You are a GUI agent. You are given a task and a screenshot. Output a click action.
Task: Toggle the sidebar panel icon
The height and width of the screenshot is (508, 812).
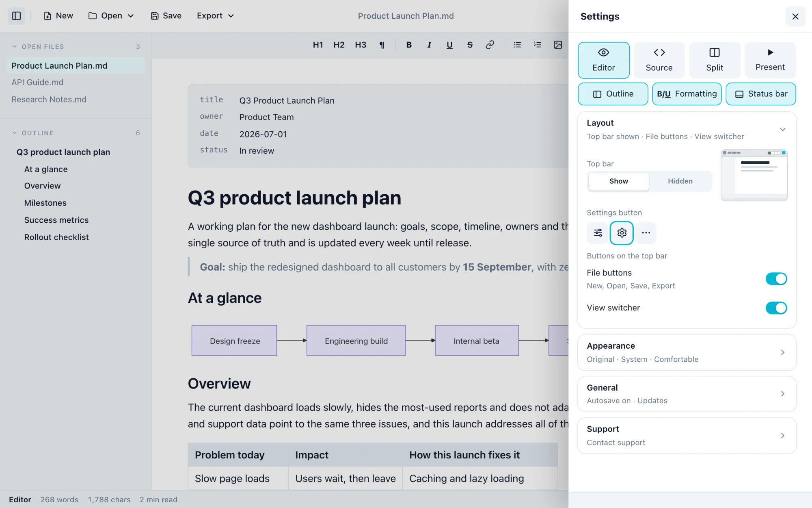[x=17, y=16]
